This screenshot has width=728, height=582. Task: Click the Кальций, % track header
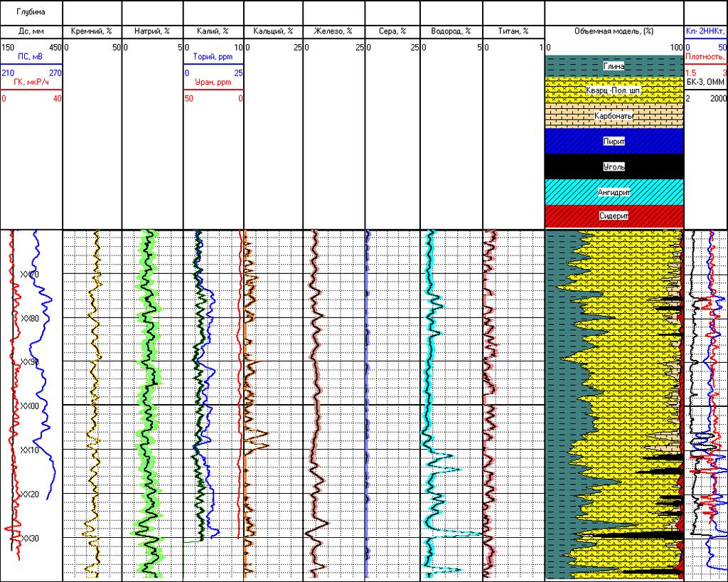tap(273, 31)
